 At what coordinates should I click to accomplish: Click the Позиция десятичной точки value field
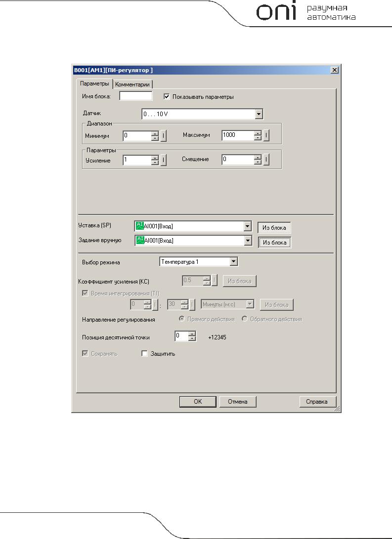181,336
